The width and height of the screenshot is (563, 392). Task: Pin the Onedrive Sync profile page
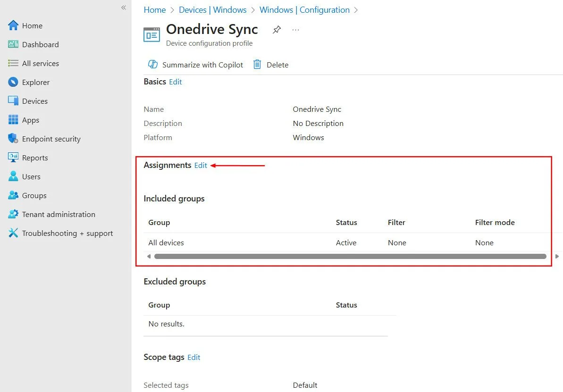pyautogui.click(x=277, y=29)
